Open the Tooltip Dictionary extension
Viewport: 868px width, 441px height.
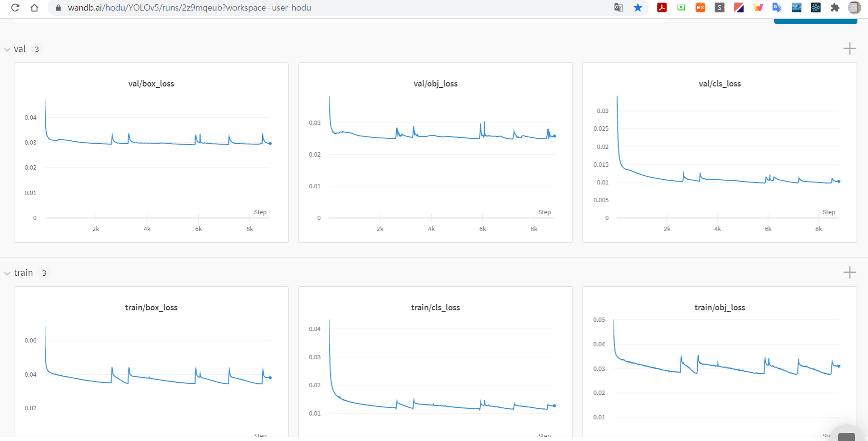coord(796,8)
